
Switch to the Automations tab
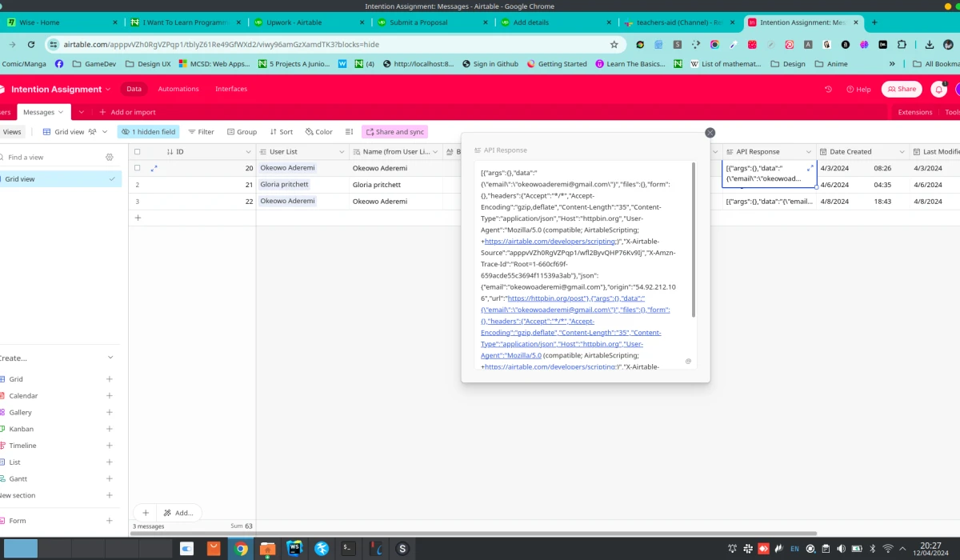(x=178, y=89)
